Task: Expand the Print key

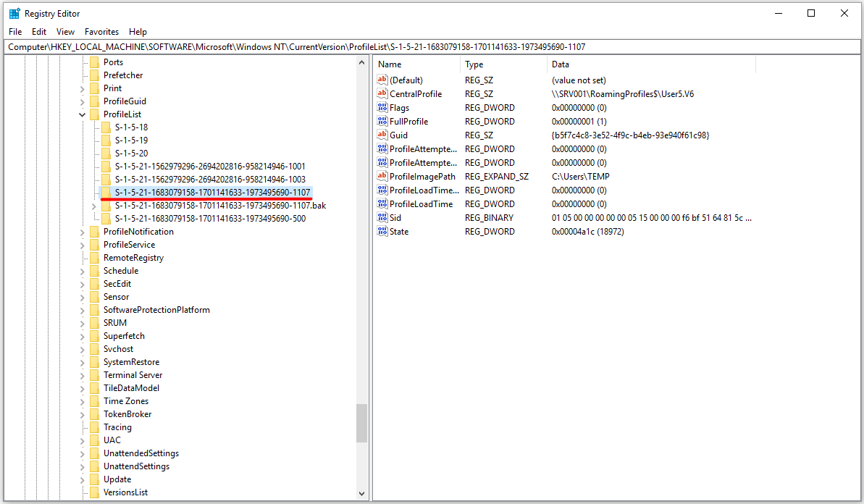Action: pyautogui.click(x=82, y=88)
